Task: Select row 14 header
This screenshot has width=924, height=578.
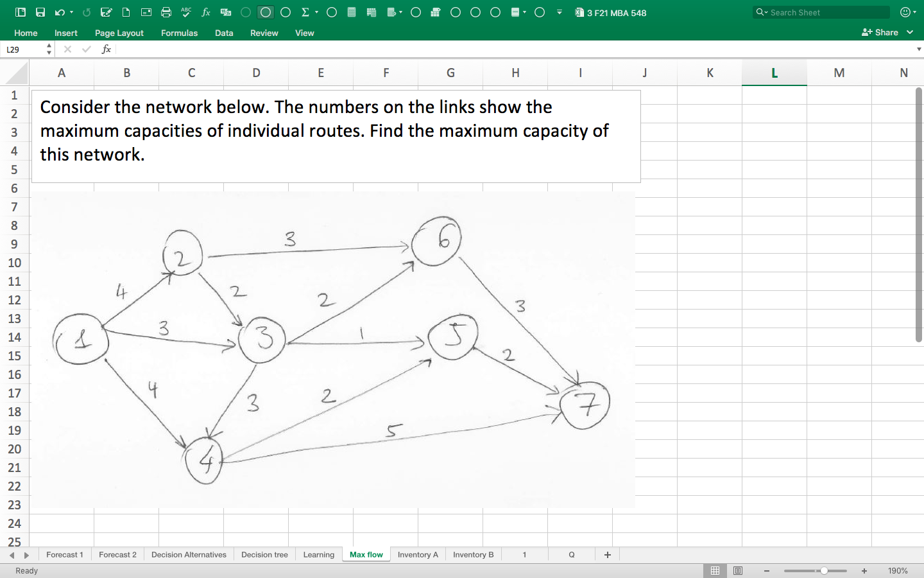Action: (14, 338)
